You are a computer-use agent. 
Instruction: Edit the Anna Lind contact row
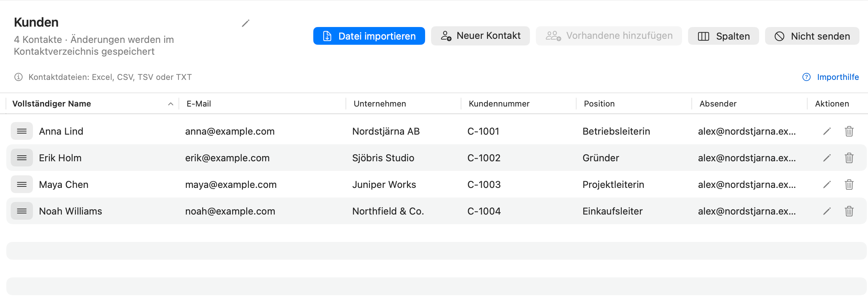tap(827, 131)
